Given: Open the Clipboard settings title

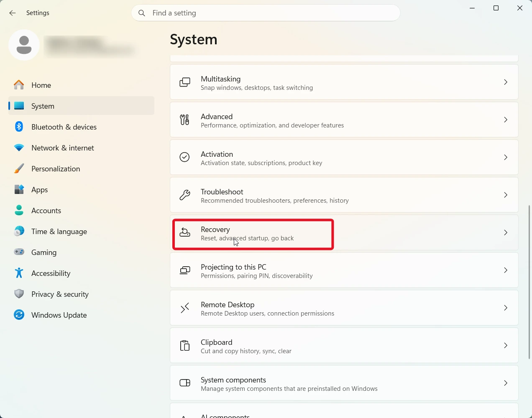Looking at the screenshot, I should click(x=216, y=342).
